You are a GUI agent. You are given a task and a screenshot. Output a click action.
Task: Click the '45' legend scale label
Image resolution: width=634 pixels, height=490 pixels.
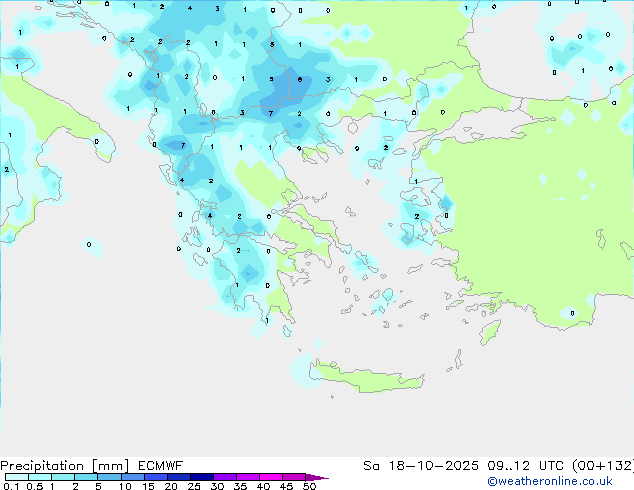click(286, 486)
